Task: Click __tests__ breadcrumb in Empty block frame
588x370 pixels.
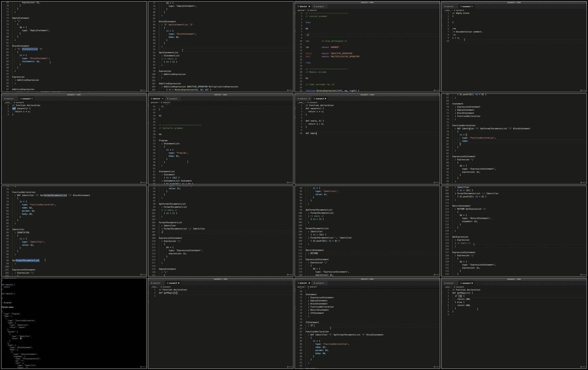Action: pos(447,10)
